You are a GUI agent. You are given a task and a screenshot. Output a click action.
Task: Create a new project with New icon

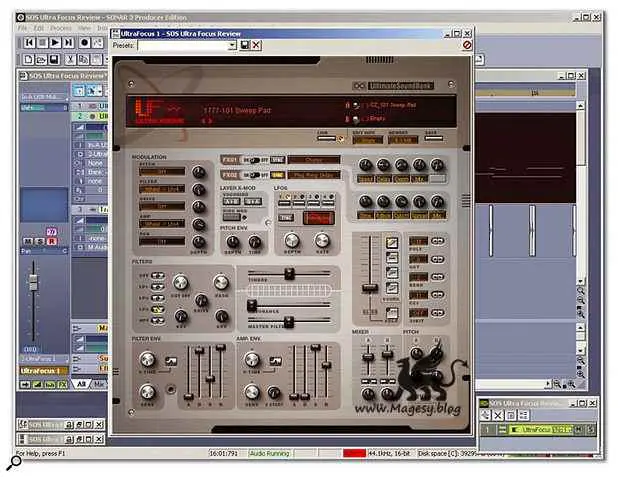(28, 59)
